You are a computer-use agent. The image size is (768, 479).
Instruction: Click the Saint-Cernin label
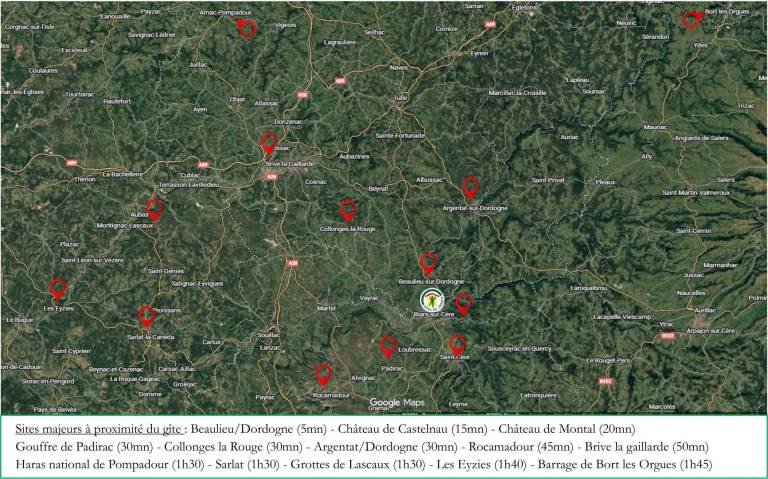click(694, 231)
